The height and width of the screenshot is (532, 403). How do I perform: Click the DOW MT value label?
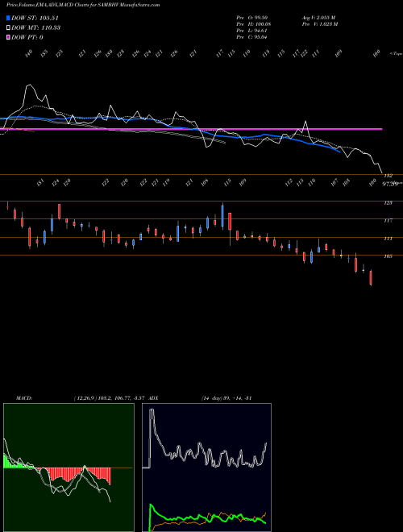point(36,27)
